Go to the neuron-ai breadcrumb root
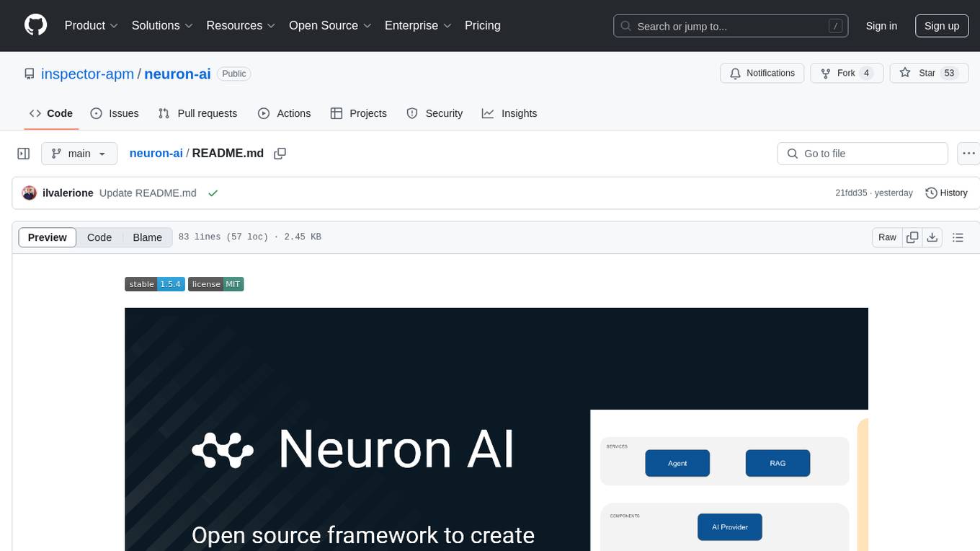The height and width of the screenshot is (551, 980). (156, 154)
